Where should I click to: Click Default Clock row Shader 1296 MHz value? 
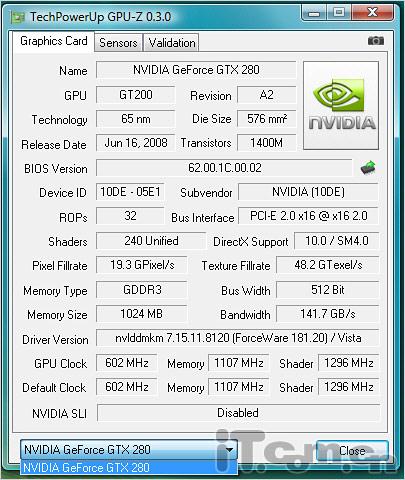[x=349, y=387]
